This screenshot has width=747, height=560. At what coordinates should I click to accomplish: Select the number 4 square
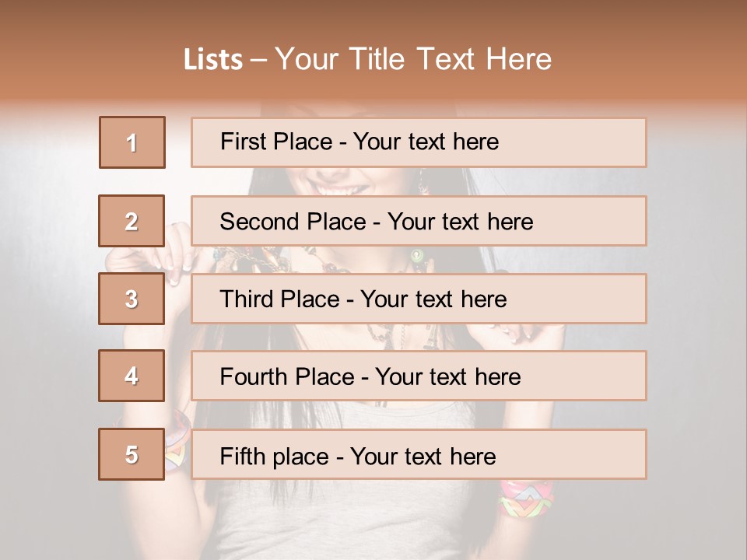[x=132, y=376]
